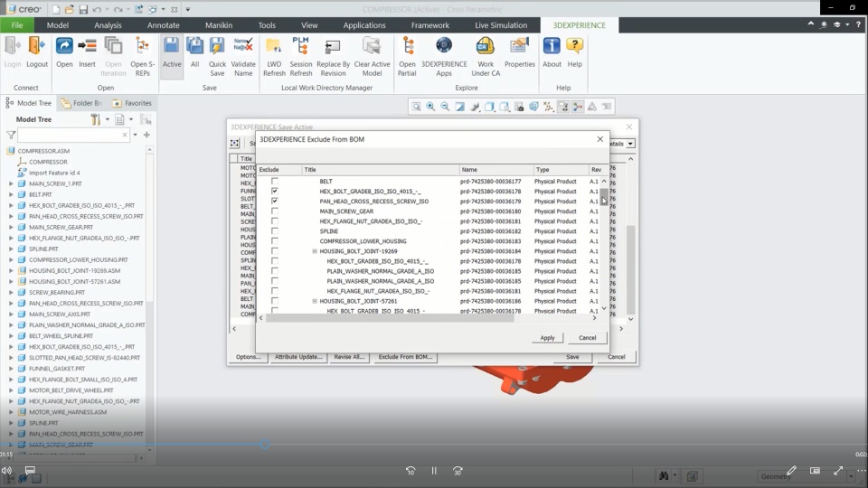Screen dimensions: 868x488
Task: Click the add plus icon beside tree search
Action: click(x=146, y=135)
